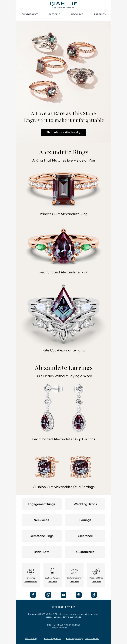Screen dimensions: 127x644
Task: Select the NECKLACE navigation item
Action: pyautogui.click(x=77, y=14)
